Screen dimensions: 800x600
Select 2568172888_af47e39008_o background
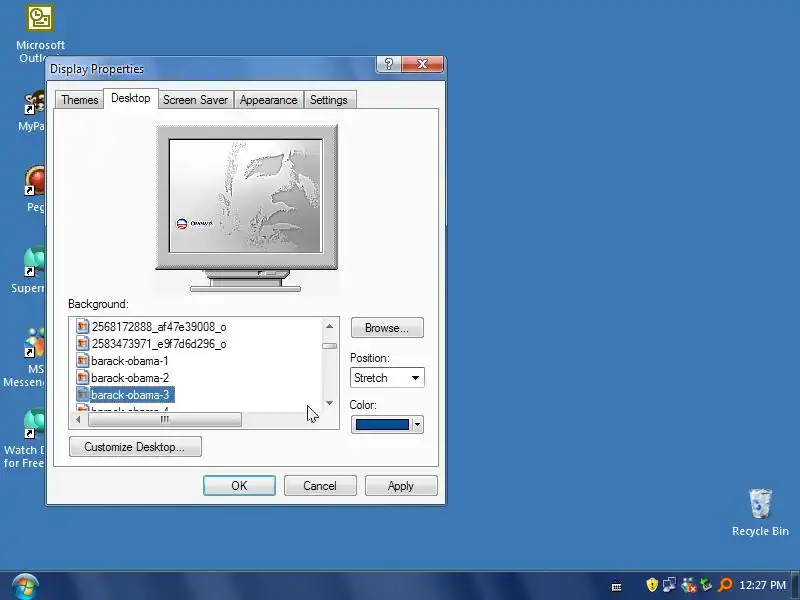coord(159,327)
